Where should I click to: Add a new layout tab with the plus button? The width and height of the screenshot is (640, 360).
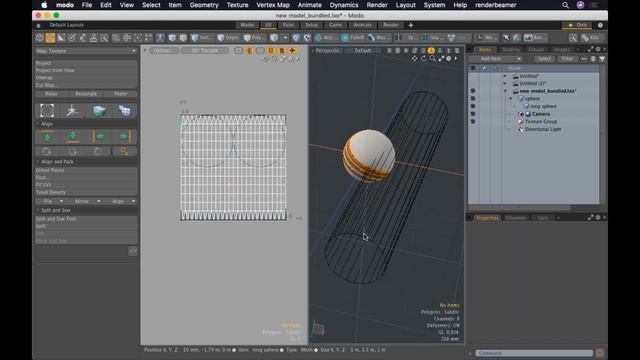click(411, 25)
